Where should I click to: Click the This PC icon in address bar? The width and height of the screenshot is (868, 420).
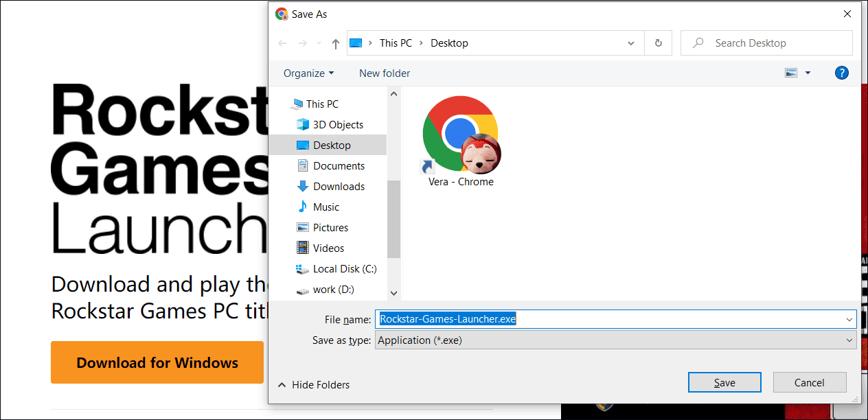pyautogui.click(x=356, y=43)
